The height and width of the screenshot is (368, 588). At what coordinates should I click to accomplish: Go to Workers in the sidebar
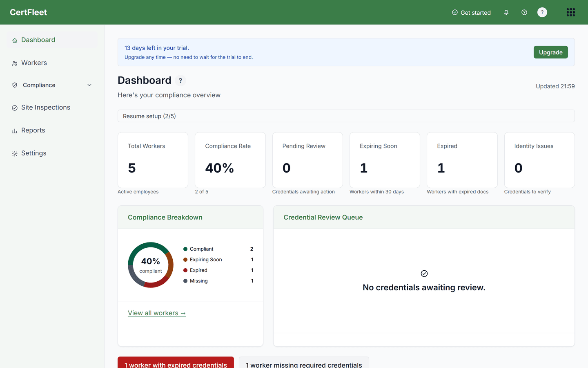(x=52, y=63)
